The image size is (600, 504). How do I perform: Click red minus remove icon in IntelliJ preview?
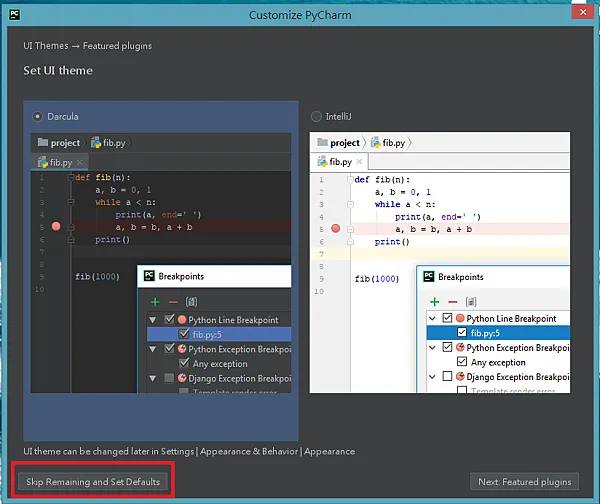click(453, 302)
